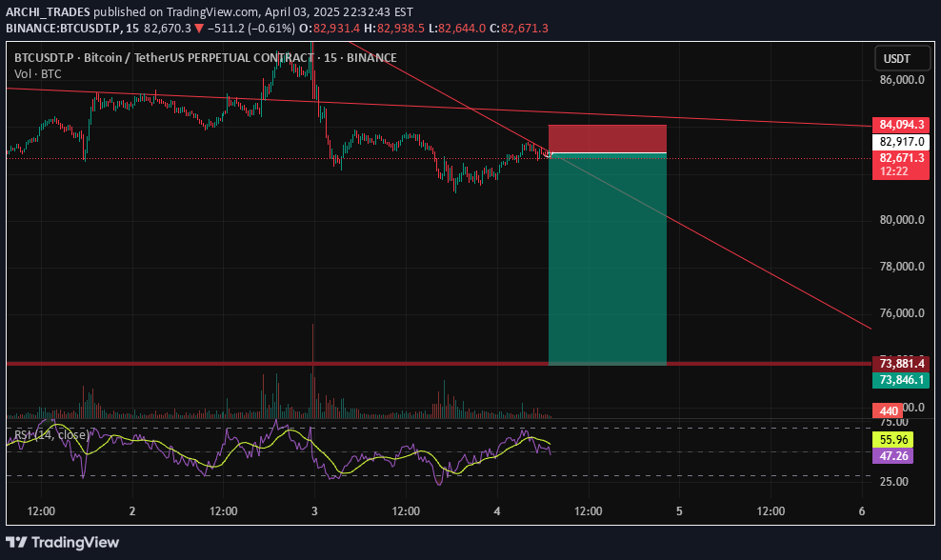
Task: Click the 73,846.1 green price label
Action: [x=899, y=379]
